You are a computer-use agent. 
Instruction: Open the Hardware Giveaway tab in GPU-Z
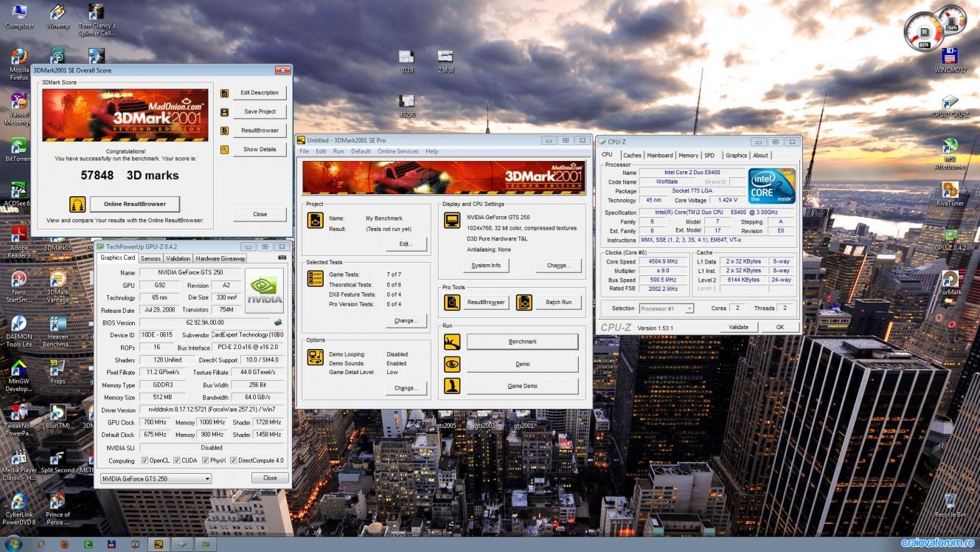tap(220, 258)
